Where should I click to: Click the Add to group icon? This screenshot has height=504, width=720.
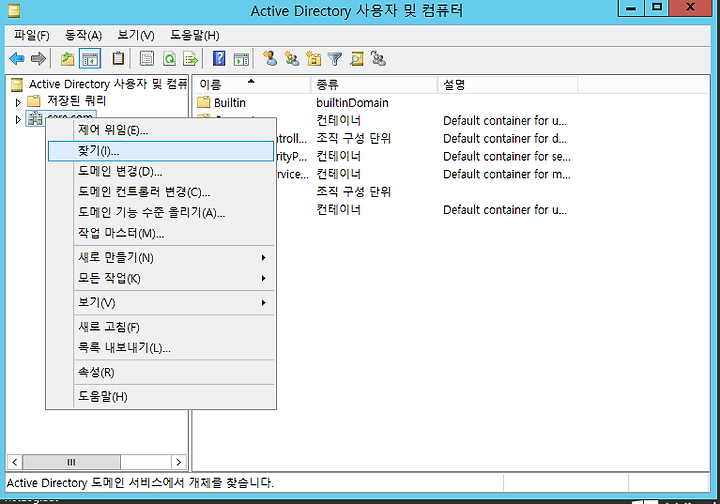coord(378,58)
